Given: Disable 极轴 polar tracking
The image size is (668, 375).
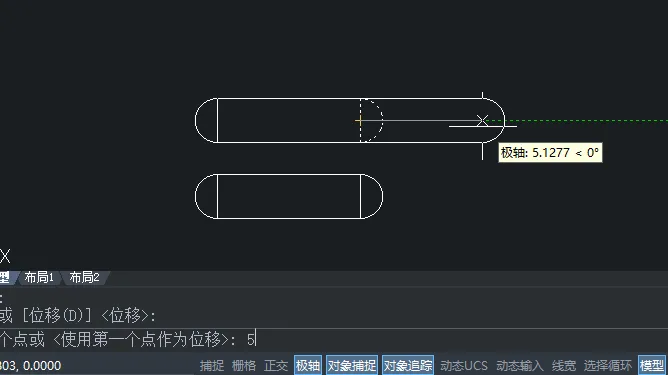Looking at the screenshot, I should pos(308,366).
